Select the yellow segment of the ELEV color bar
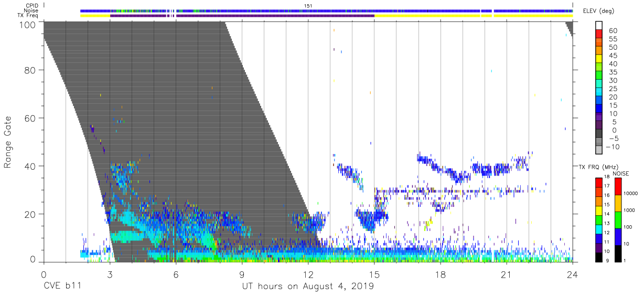 pos(598,58)
